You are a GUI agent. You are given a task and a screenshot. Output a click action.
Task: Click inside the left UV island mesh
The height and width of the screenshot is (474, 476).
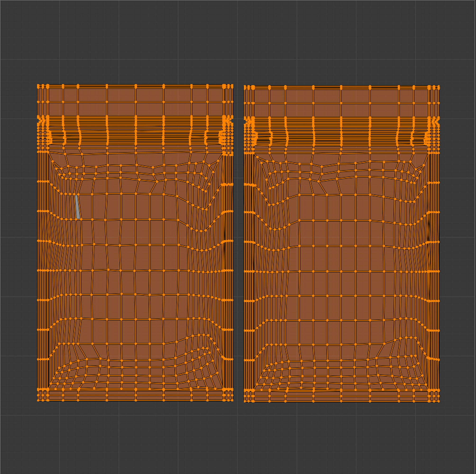pos(135,243)
